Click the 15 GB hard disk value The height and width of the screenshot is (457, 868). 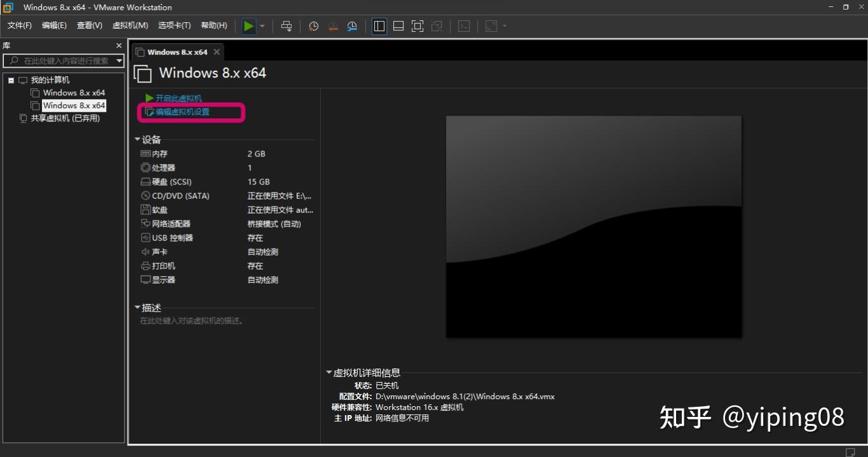coord(259,182)
